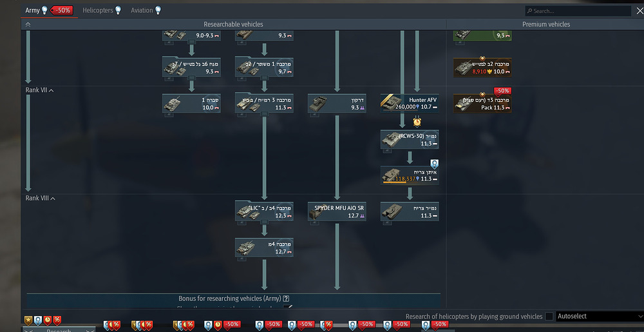Toggle the checkbox below the research bonus banner
Viewport: 644px width, 332px height.
coord(287,308)
